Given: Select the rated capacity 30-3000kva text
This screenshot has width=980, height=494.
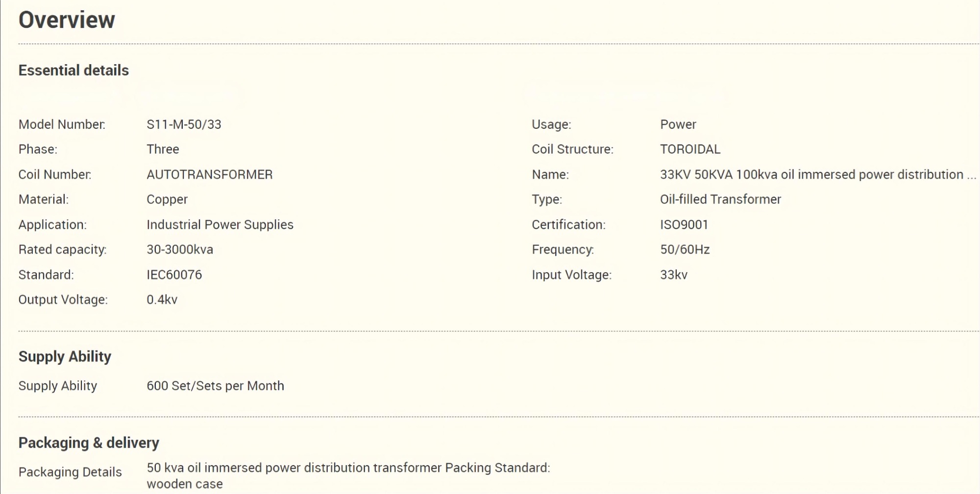Looking at the screenshot, I should [x=180, y=250].
